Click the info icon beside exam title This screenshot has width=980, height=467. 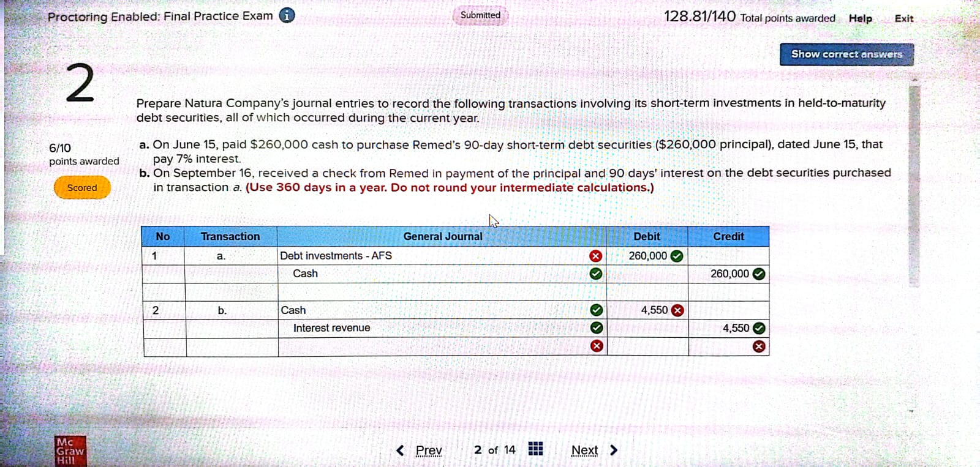pos(287,15)
